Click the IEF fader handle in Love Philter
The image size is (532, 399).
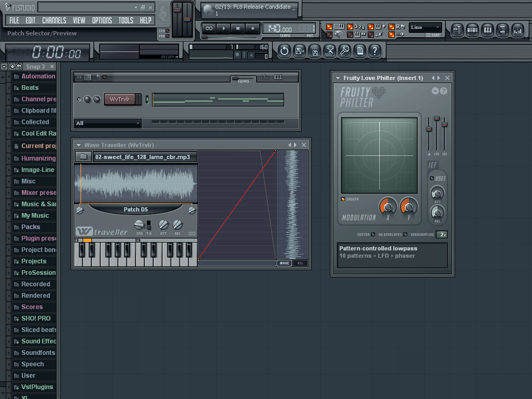pos(445,125)
